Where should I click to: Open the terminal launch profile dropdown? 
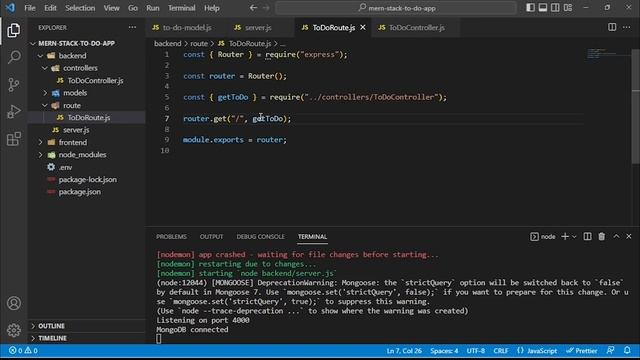coord(574,237)
